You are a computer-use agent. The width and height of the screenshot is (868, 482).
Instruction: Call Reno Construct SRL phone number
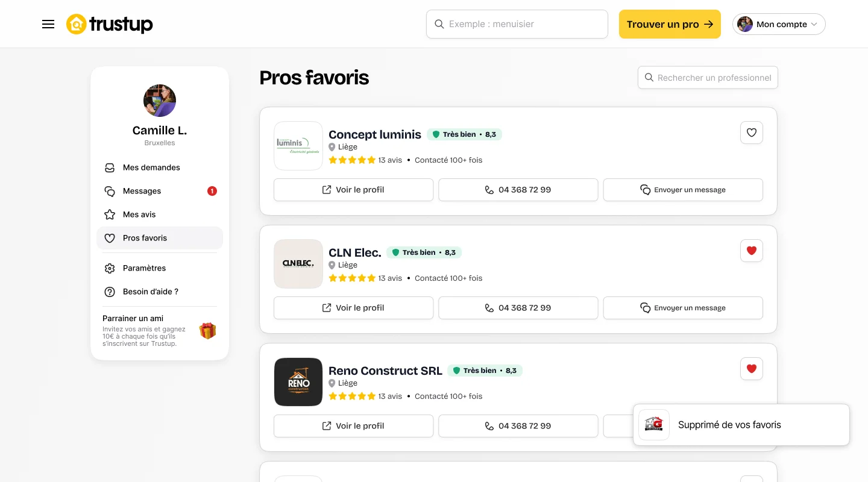(518, 426)
